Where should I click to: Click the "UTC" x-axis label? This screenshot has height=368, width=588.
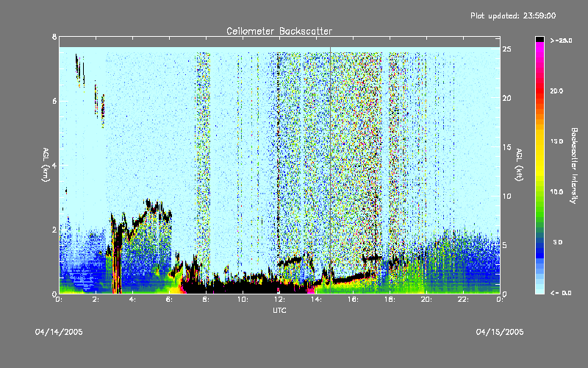pyautogui.click(x=279, y=310)
